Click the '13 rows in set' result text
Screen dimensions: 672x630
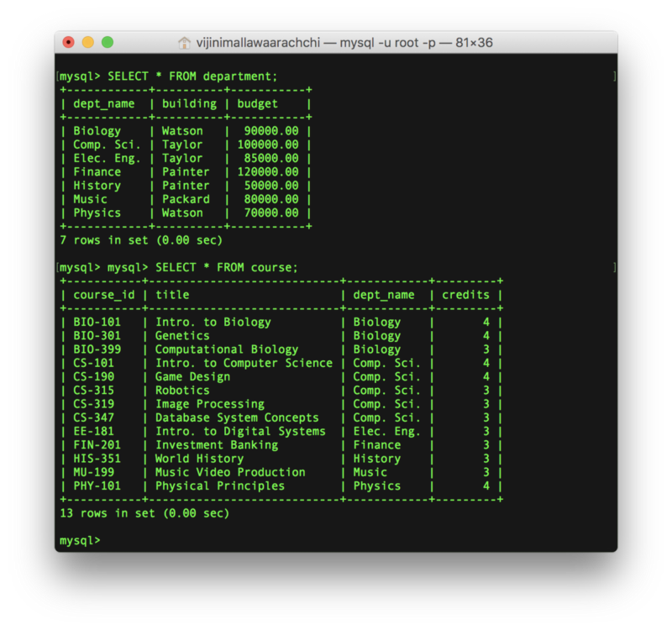click(x=144, y=512)
